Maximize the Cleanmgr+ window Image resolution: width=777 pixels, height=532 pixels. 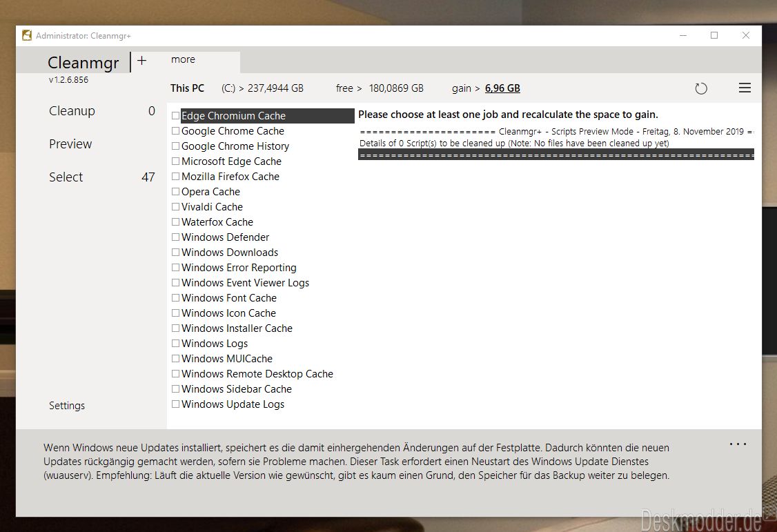coord(714,35)
